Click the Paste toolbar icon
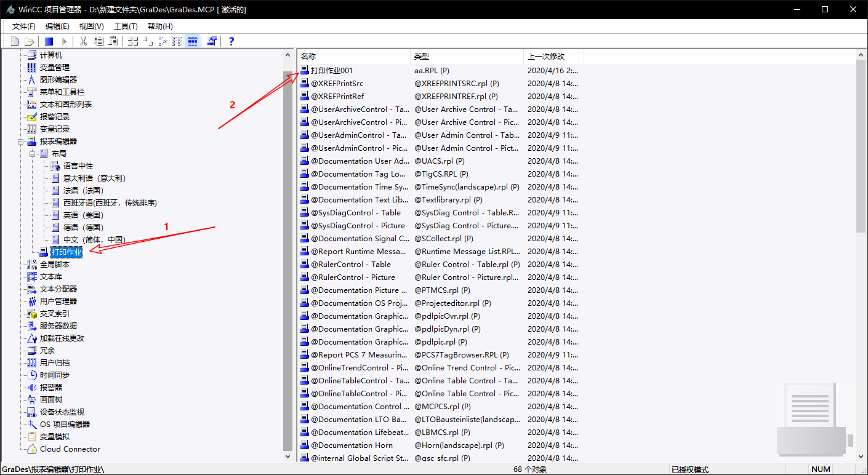Image resolution: width=868 pixels, height=475 pixels. click(x=113, y=41)
